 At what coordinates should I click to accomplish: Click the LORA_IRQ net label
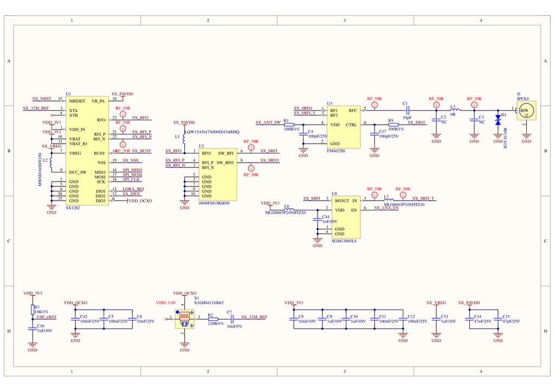point(133,189)
